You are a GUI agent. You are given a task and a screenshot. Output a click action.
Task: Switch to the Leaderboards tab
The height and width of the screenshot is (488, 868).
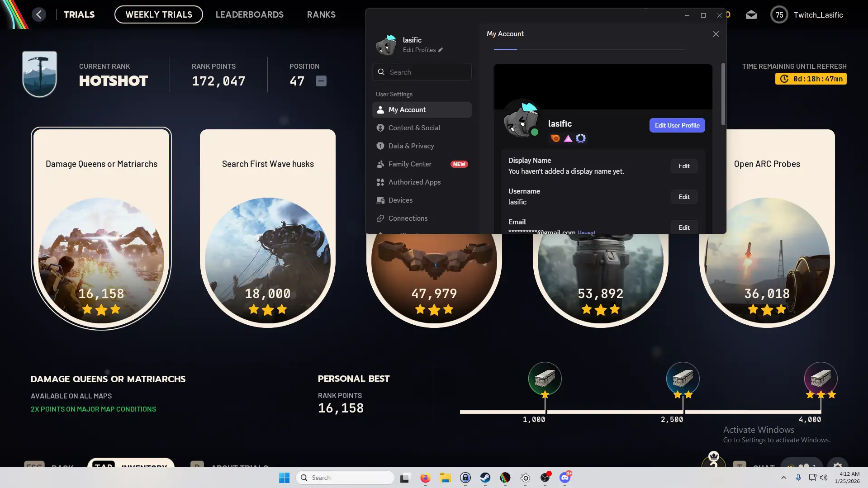click(x=249, y=14)
